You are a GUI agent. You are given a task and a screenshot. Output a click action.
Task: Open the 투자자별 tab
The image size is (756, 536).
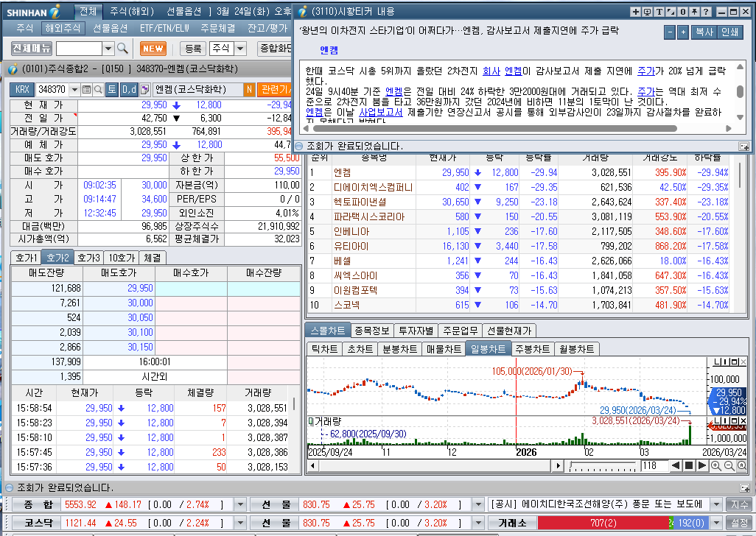click(x=416, y=331)
